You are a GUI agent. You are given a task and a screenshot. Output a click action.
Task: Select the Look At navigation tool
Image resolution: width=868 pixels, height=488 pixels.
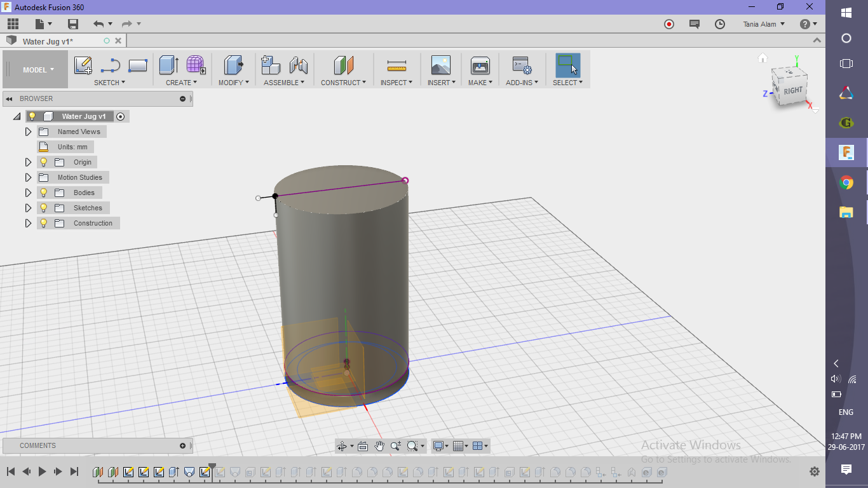click(363, 446)
